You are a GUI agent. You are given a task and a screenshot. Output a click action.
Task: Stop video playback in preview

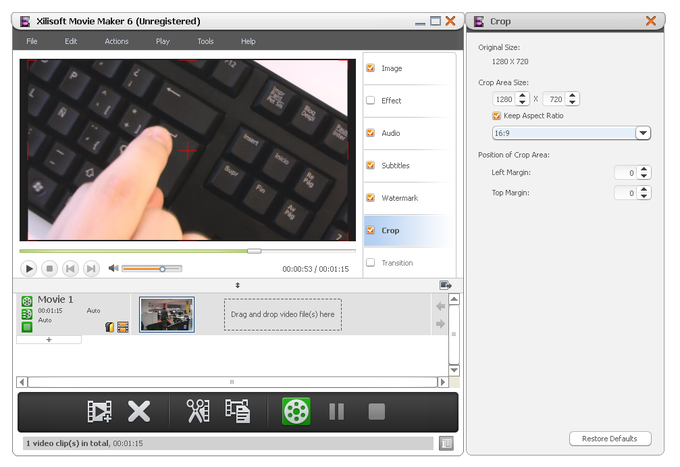(x=49, y=269)
